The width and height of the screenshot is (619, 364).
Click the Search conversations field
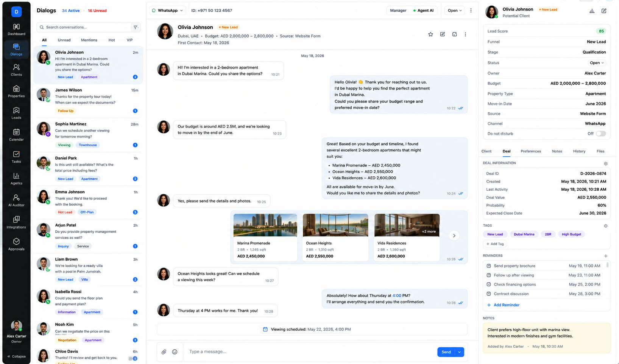click(x=84, y=27)
